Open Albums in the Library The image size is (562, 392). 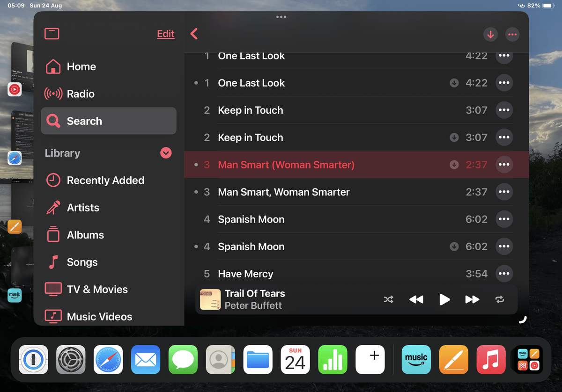click(109, 235)
